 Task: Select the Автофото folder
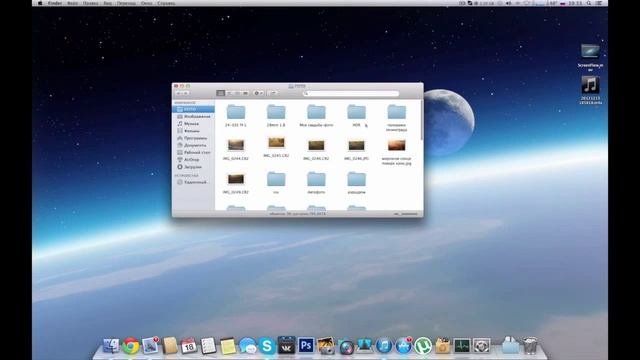[316, 180]
